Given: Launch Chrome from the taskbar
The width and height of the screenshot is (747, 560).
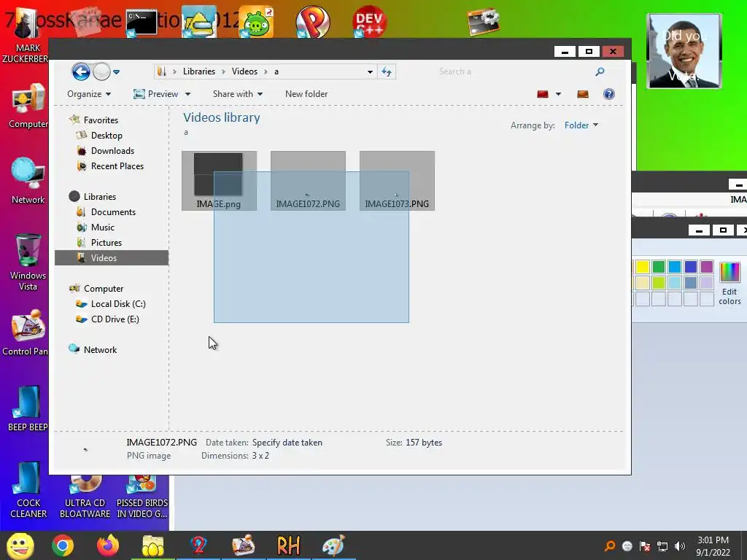Looking at the screenshot, I should 63,545.
